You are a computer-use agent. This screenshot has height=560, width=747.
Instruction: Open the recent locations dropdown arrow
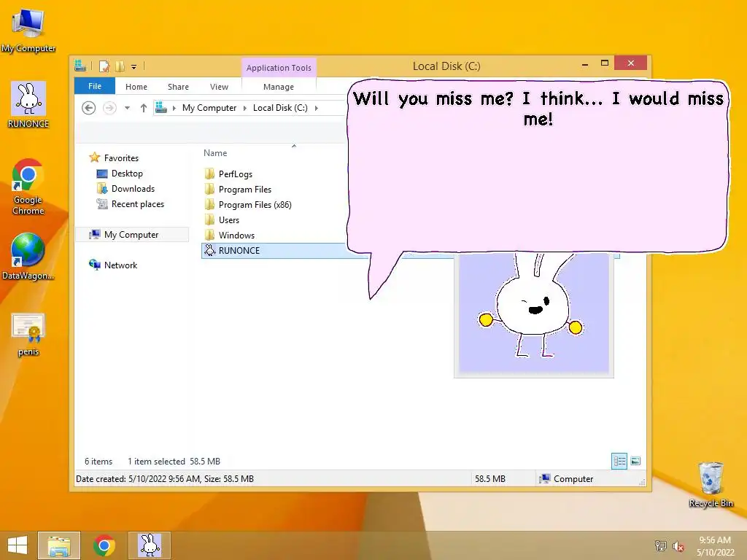click(127, 108)
